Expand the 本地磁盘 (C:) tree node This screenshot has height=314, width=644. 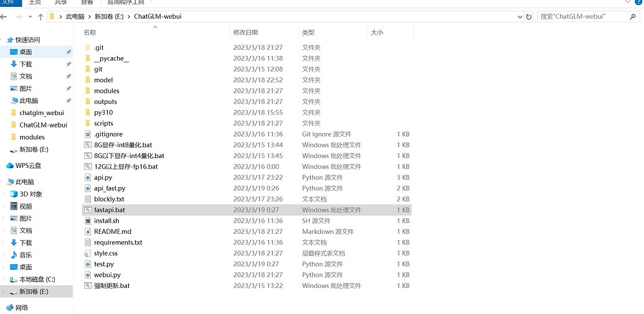pos(4,279)
